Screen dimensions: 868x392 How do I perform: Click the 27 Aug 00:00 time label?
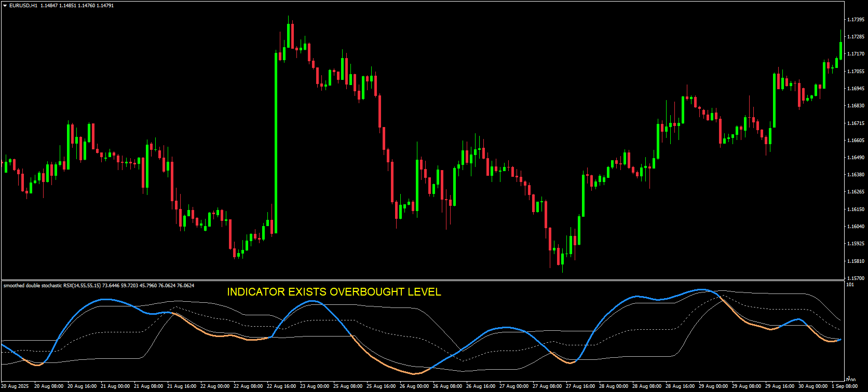tap(514, 386)
